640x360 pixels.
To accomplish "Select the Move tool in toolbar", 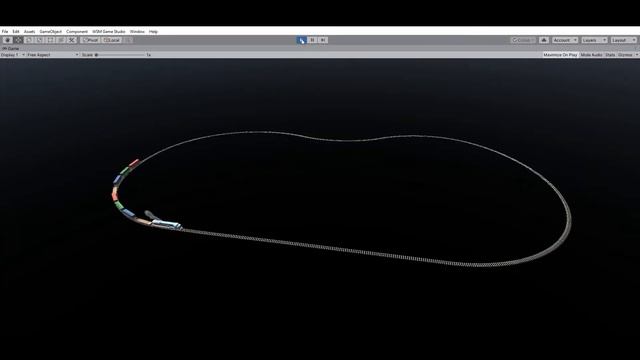I will coord(18,40).
